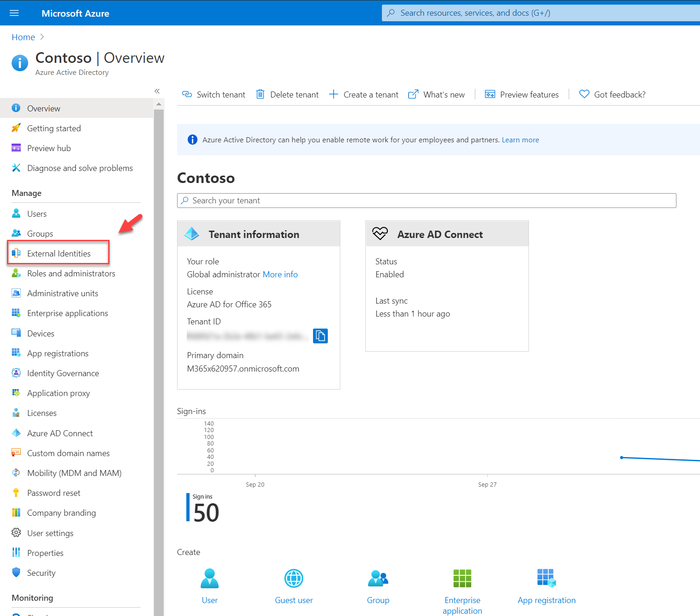The height and width of the screenshot is (616, 700).
Task: Focus the global search resources box
Action: point(541,13)
